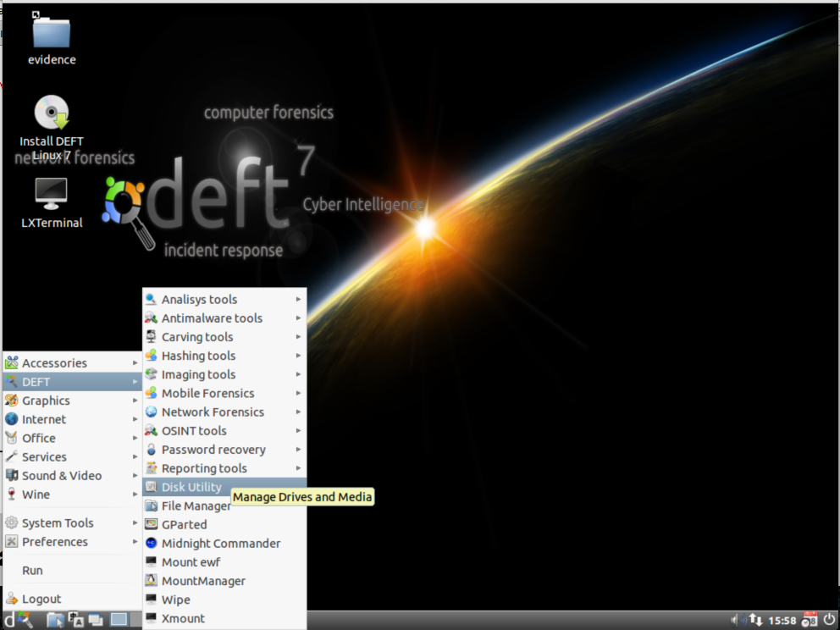Open GParted partition editor

(224, 524)
